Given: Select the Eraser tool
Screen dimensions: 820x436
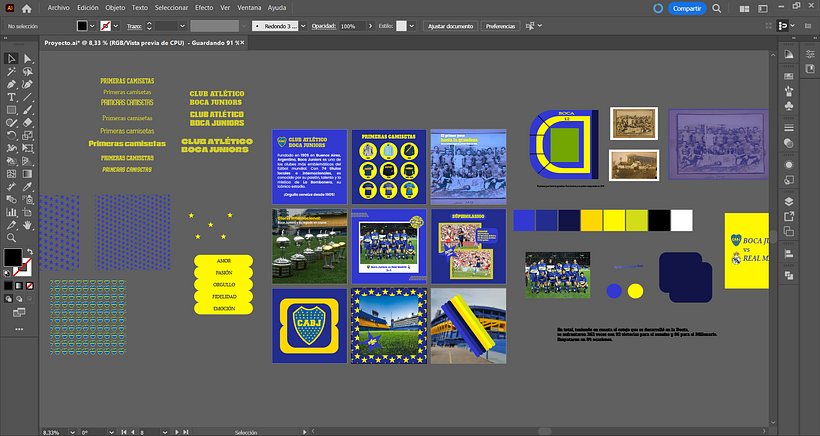Looking at the screenshot, I should click(27, 123).
